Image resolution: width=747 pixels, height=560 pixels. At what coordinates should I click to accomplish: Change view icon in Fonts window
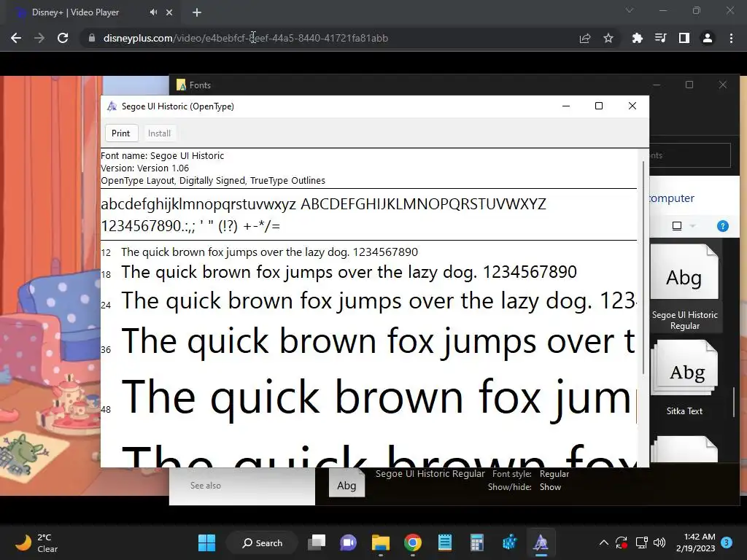coord(677,226)
